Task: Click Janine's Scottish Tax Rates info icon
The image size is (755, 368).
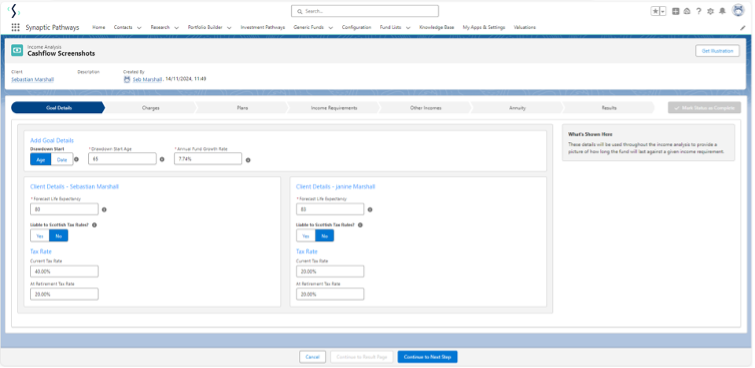Action: click(x=360, y=225)
